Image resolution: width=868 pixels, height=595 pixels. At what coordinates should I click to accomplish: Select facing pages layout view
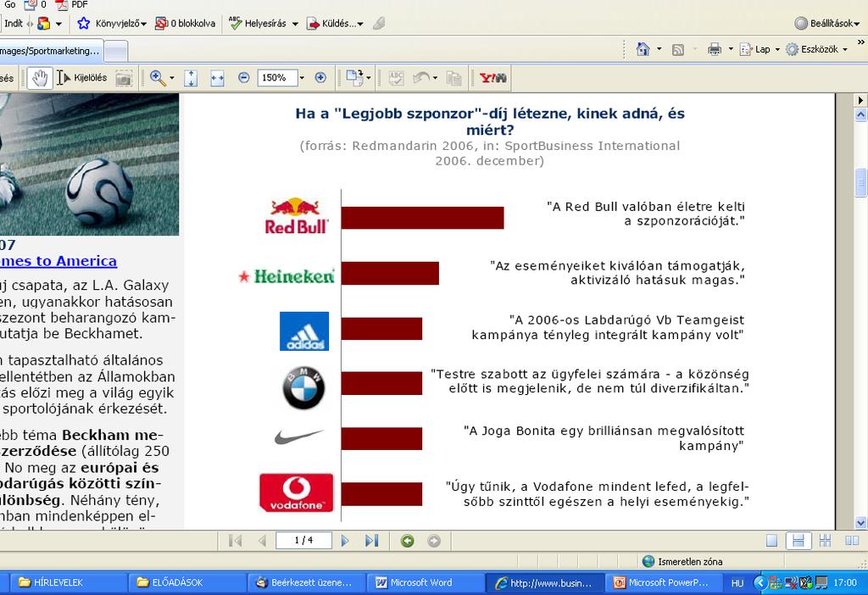852,541
